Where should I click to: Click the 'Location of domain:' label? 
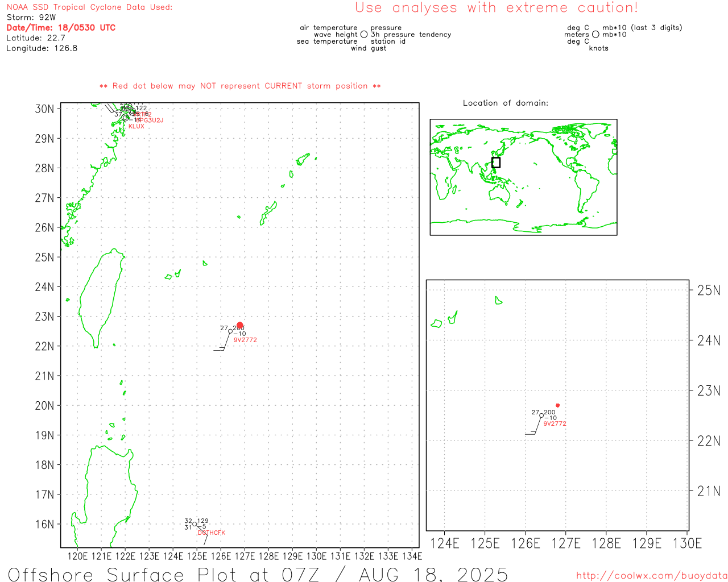(506, 103)
